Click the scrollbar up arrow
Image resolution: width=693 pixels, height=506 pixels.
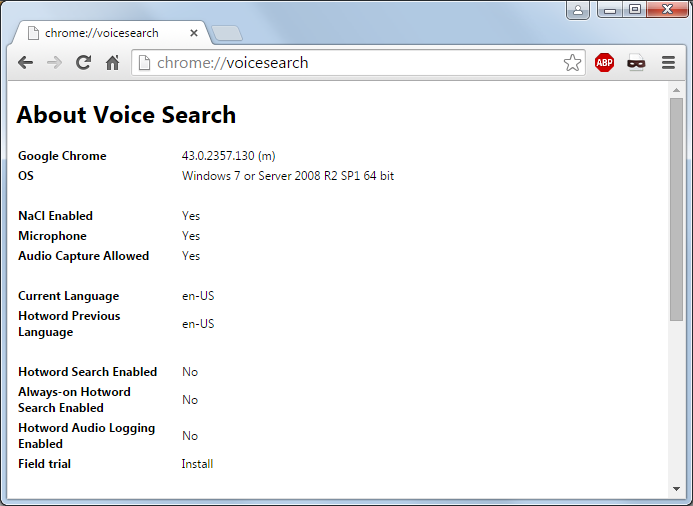(676, 90)
